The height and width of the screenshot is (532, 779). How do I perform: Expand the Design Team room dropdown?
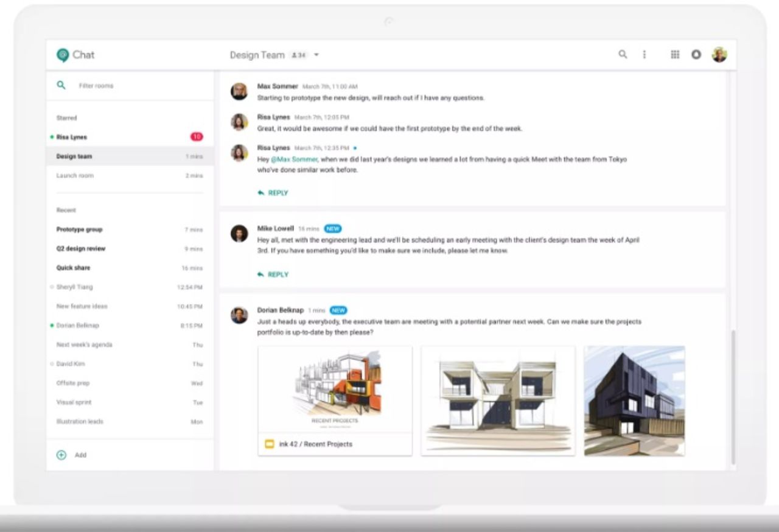pos(316,54)
